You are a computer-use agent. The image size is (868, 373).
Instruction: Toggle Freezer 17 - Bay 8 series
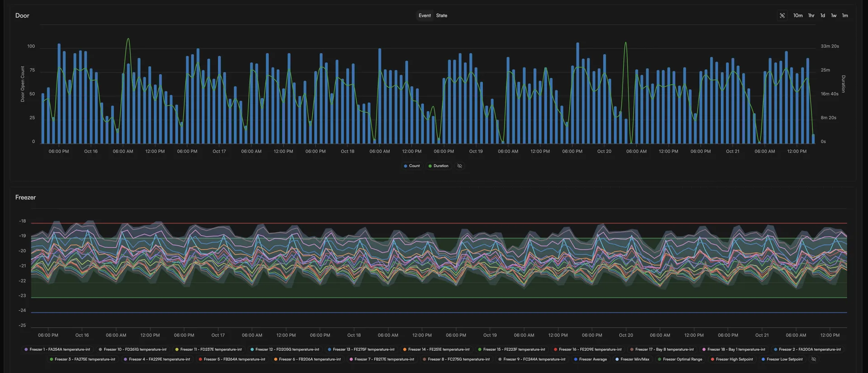pos(662,349)
